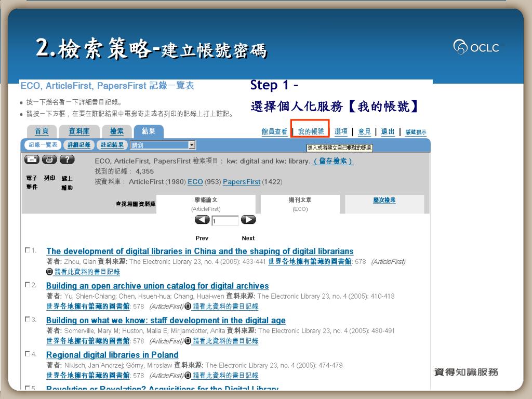
Task: Click 世界各地擁有館藏的圖書館 link in result 1
Action: point(310,262)
